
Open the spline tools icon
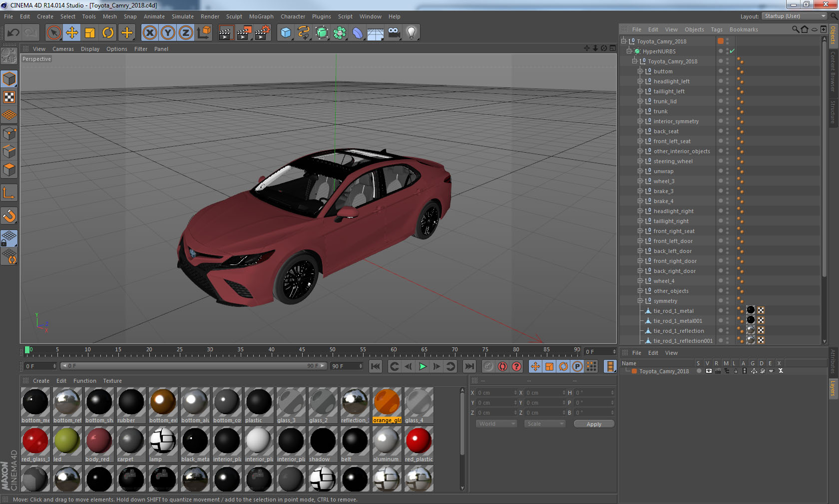pos(304,33)
